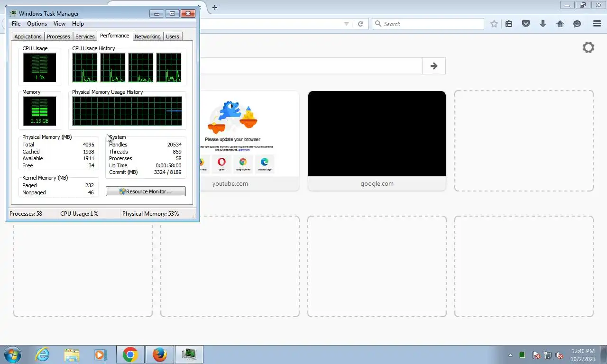The width and height of the screenshot is (607, 364).
Task: Open the Windows Start menu orb
Action: pos(13,355)
